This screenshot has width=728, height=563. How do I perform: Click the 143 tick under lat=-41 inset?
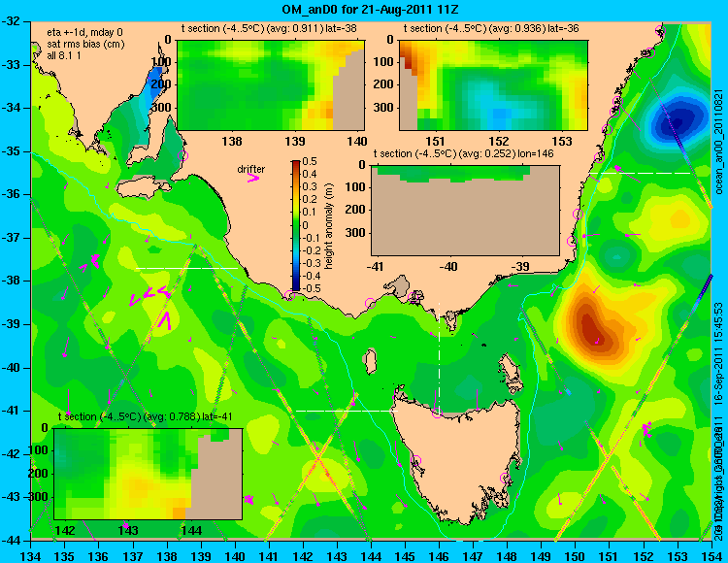(x=128, y=530)
